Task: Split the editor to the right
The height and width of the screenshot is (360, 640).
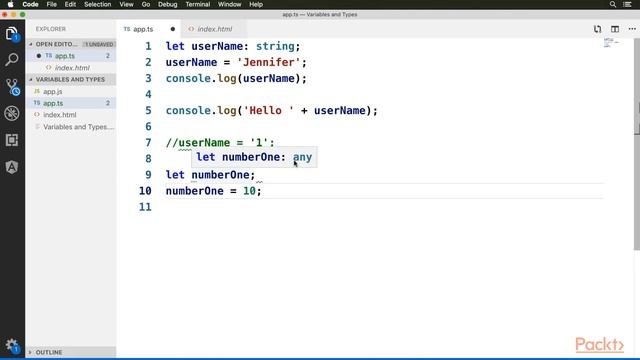Action: click(615, 29)
